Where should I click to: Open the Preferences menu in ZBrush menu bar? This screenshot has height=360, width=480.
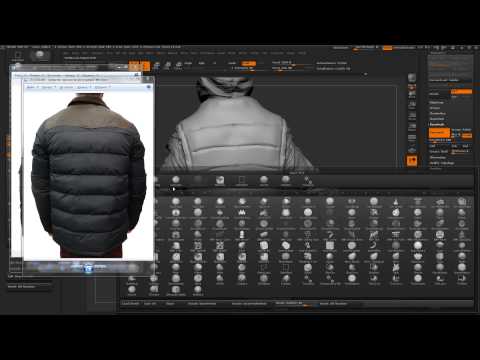pyautogui.click(x=207, y=53)
